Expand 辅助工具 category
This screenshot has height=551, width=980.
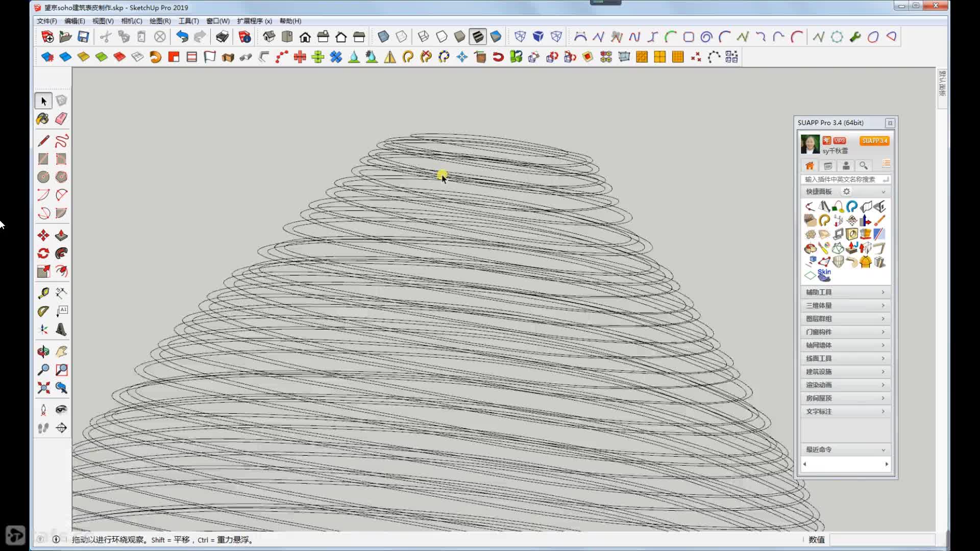click(846, 292)
